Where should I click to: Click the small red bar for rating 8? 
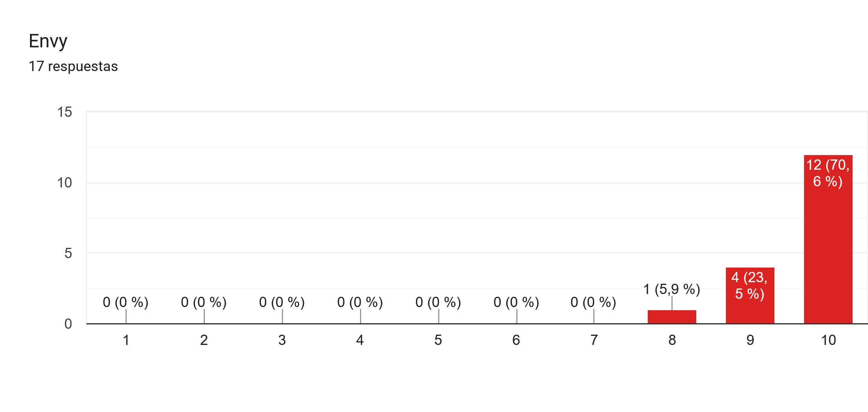pyautogui.click(x=672, y=317)
